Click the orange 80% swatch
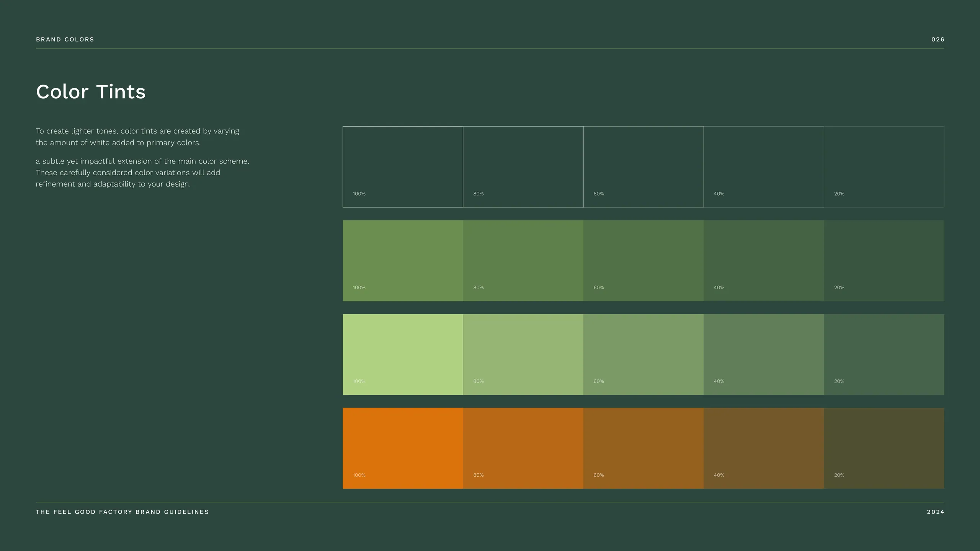980x551 pixels. (x=523, y=448)
